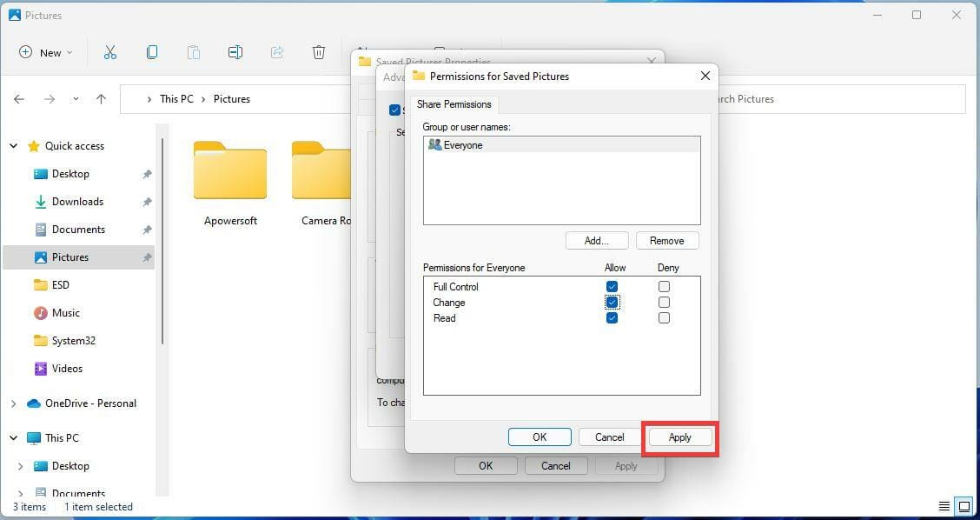Click Apply in the Permissions dialog
This screenshot has width=980, height=520.
point(680,437)
